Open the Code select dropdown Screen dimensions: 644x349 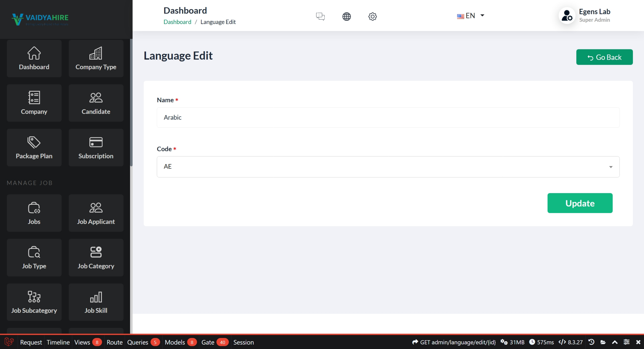tap(388, 167)
